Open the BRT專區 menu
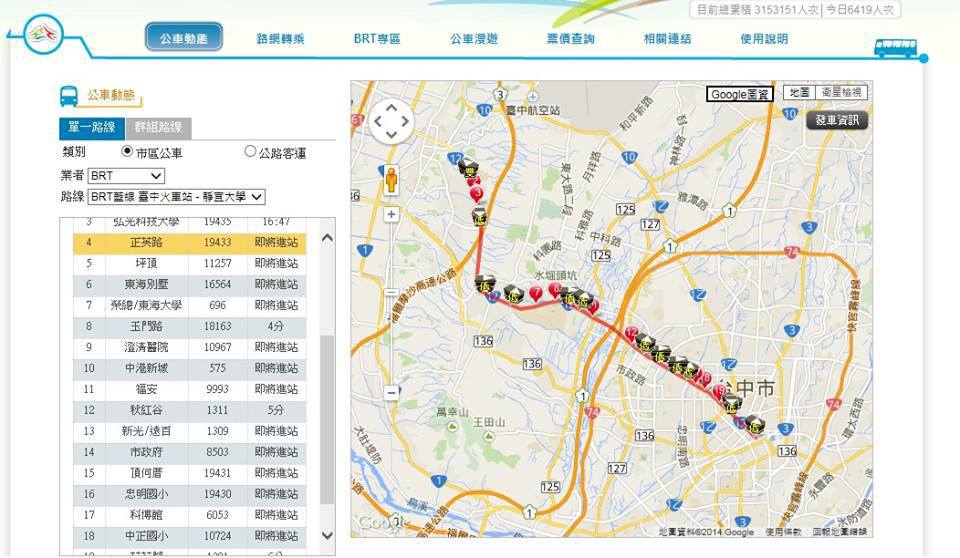 point(377,39)
